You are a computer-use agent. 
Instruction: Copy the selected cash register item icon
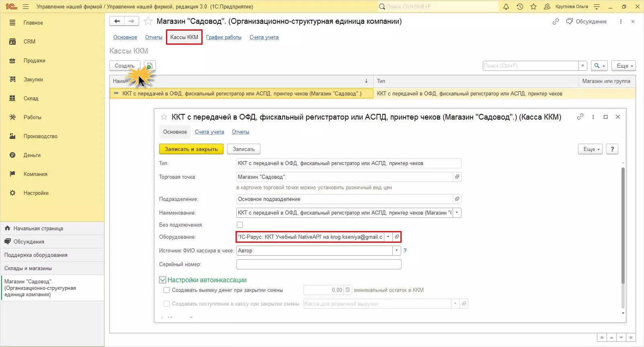150,66
